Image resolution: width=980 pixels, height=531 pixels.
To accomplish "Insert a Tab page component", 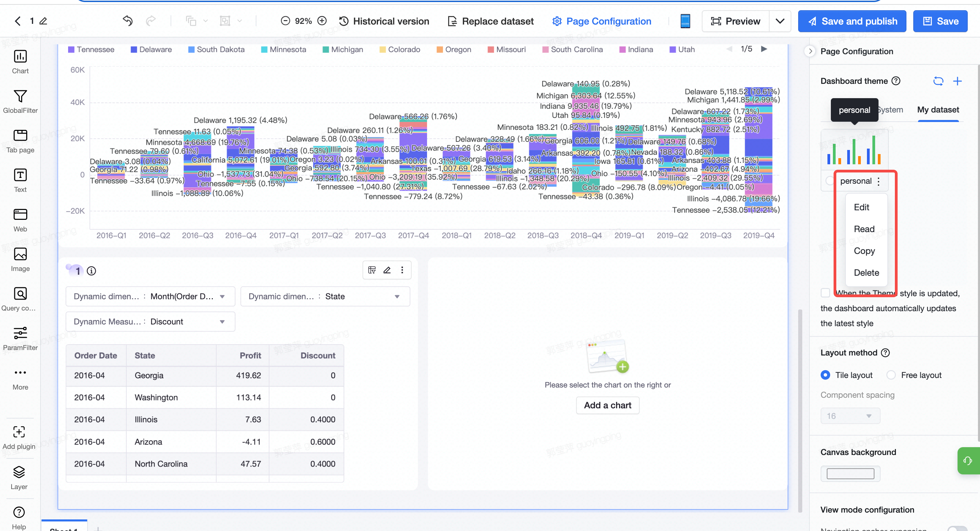I will [20, 141].
